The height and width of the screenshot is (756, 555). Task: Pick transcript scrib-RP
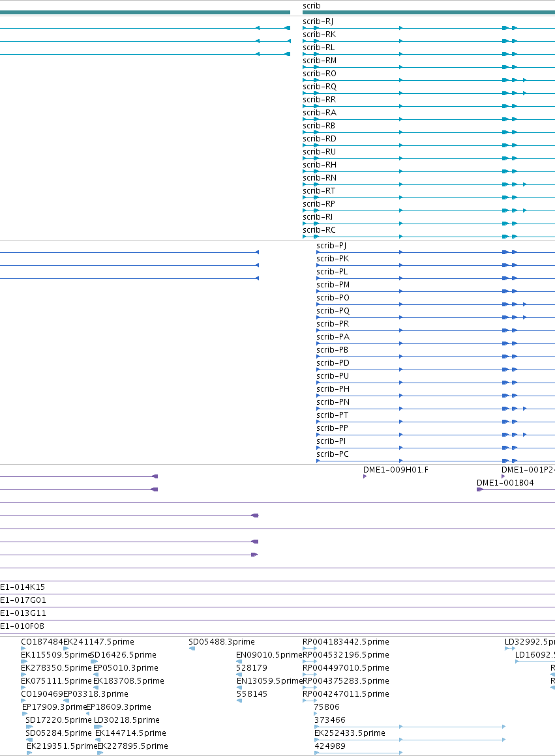click(x=318, y=203)
